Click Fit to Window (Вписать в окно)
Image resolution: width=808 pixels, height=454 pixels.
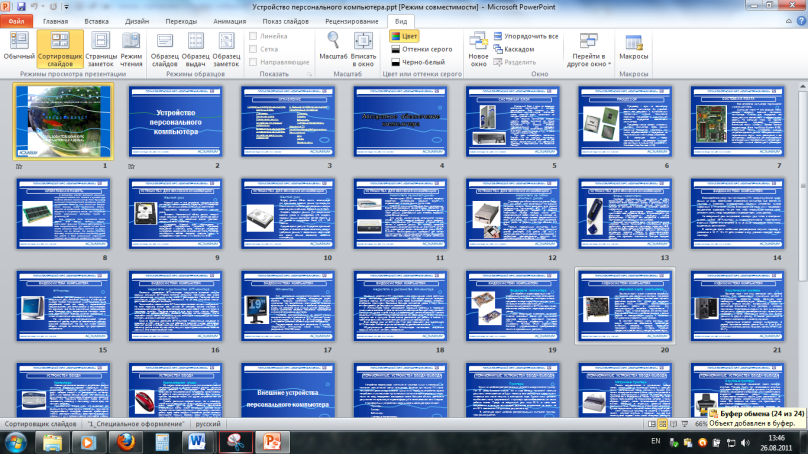click(363, 49)
